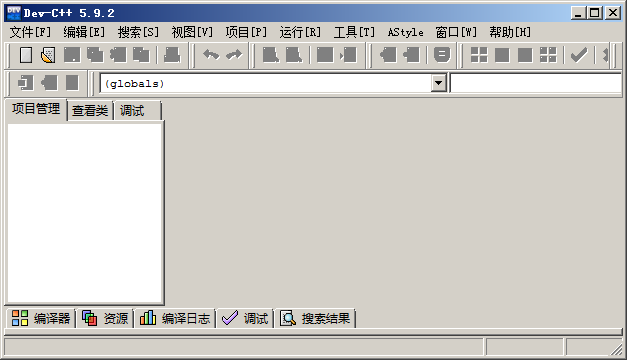Click the disabled Save icon
The image size is (627, 360).
72,55
